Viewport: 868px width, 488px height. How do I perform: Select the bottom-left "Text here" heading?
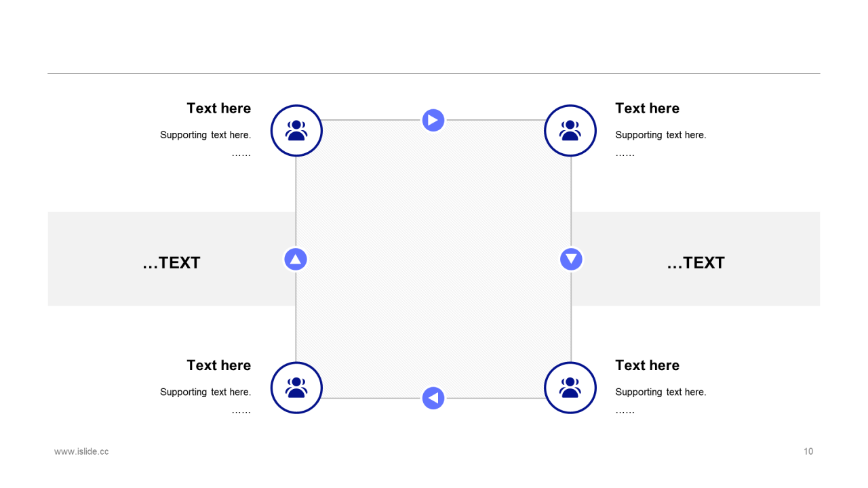218,365
